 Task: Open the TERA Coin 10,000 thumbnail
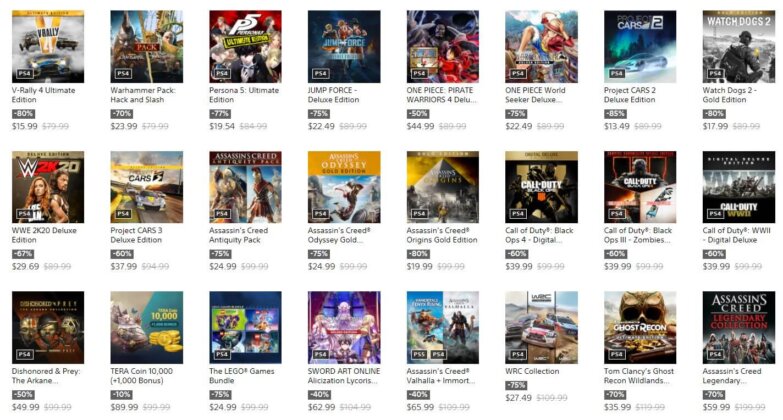pos(147,328)
